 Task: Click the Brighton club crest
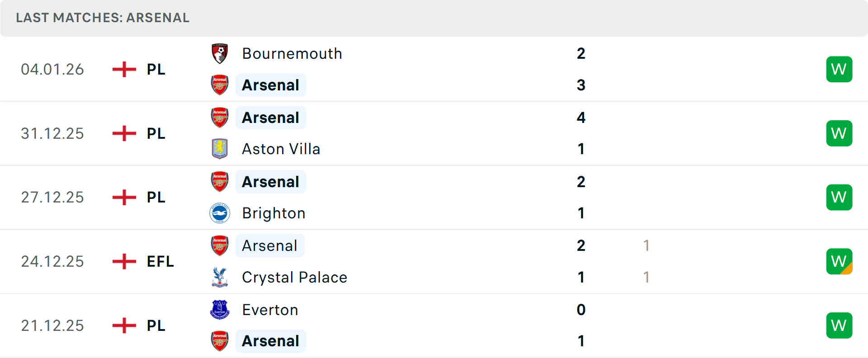pos(220,213)
